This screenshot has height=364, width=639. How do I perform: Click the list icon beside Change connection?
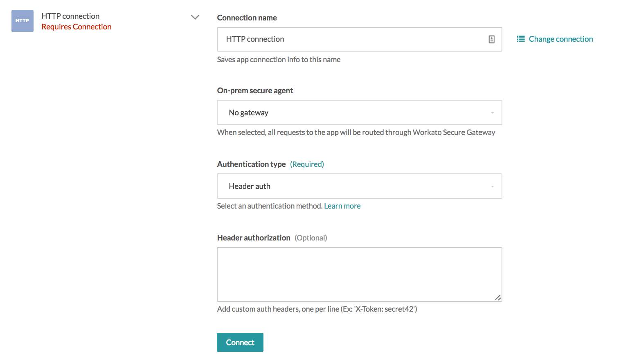[x=520, y=38]
